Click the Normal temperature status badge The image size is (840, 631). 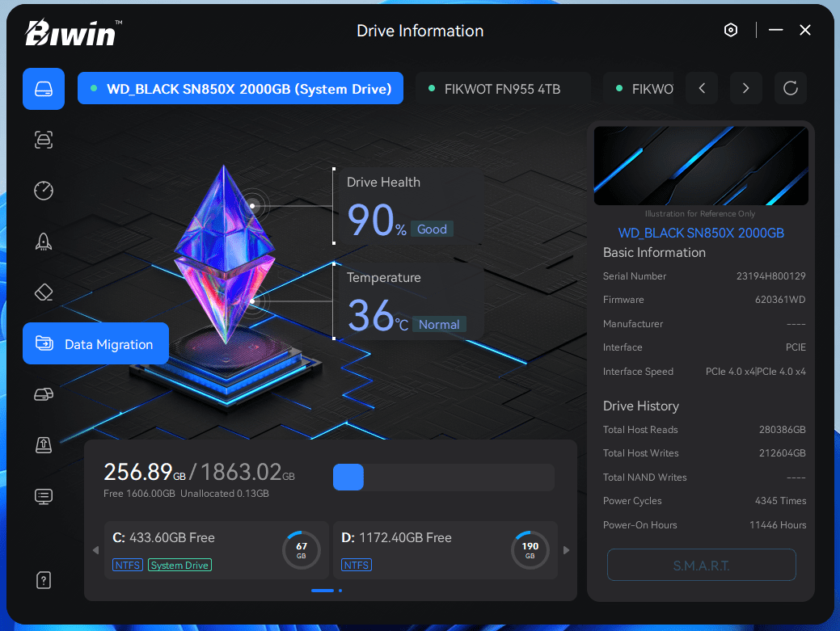439,324
